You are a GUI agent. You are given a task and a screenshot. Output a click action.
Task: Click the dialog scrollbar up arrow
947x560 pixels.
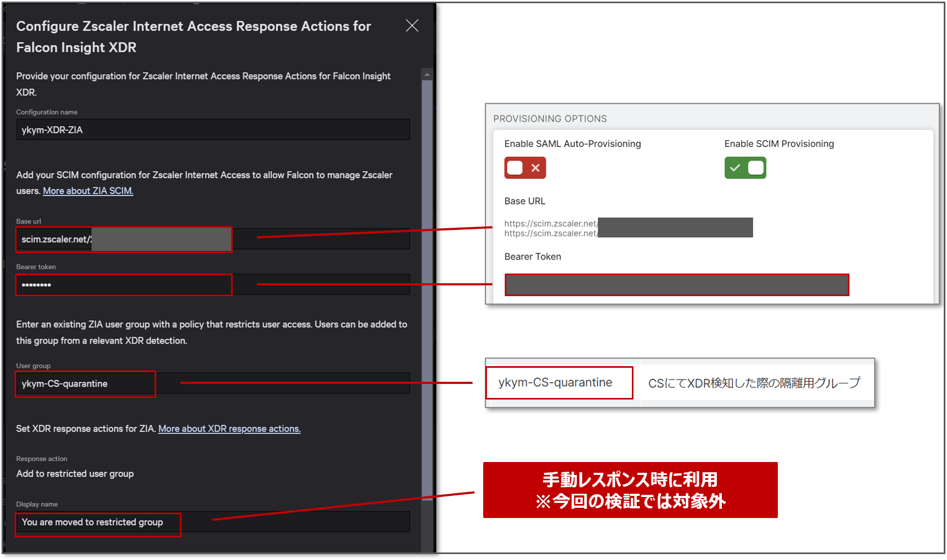click(427, 74)
